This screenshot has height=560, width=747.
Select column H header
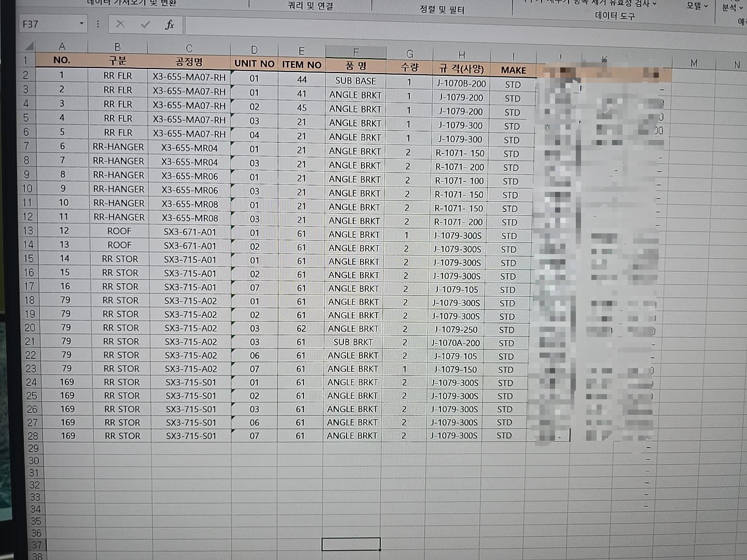tap(461, 54)
